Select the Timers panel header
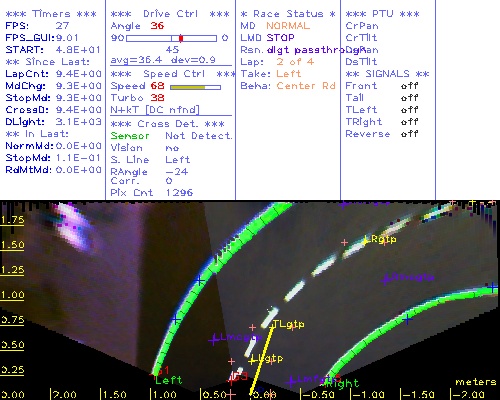 51,14
